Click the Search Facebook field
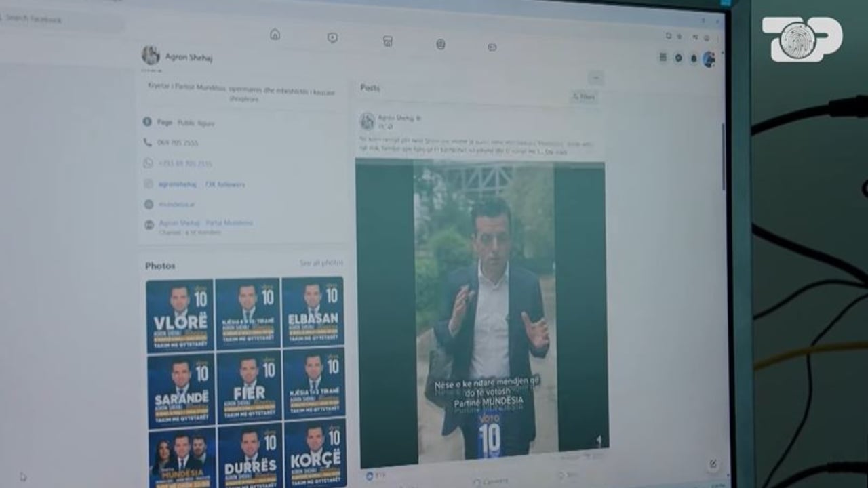 tap(62, 20)
